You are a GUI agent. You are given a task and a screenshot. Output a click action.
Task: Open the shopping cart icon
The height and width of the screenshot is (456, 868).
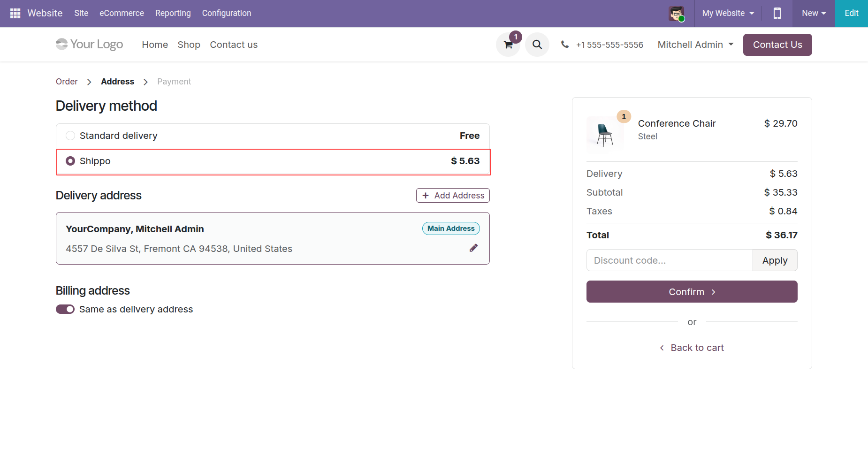tap(508, 45)
